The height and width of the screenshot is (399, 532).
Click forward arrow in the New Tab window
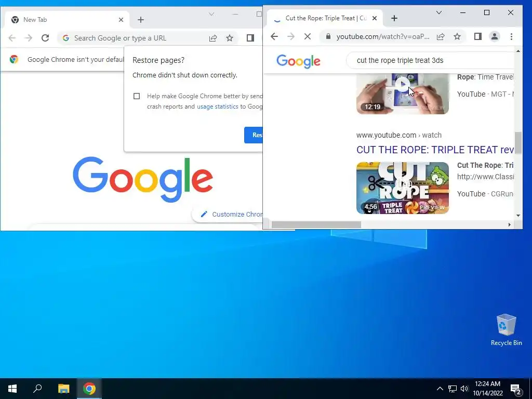29,38
